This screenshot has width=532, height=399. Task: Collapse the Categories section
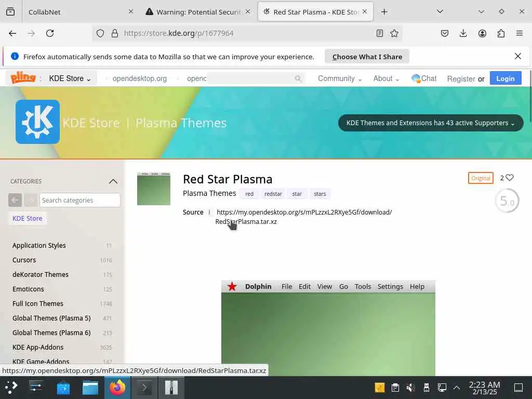pyautogui.click(x=113, y=181)
